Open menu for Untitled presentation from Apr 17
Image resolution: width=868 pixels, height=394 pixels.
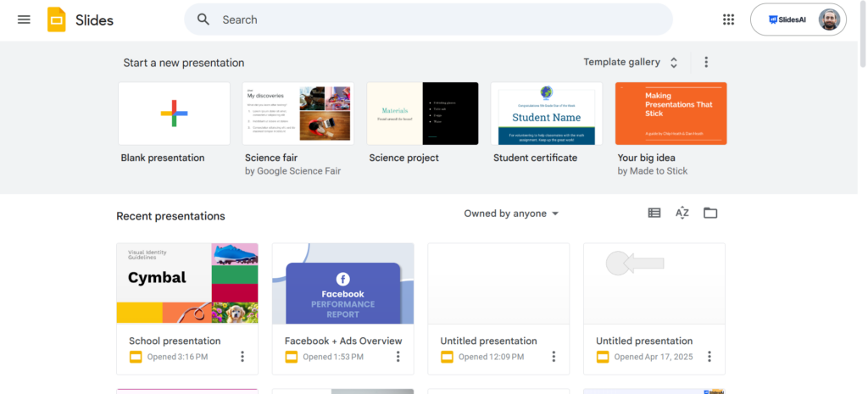709,357
